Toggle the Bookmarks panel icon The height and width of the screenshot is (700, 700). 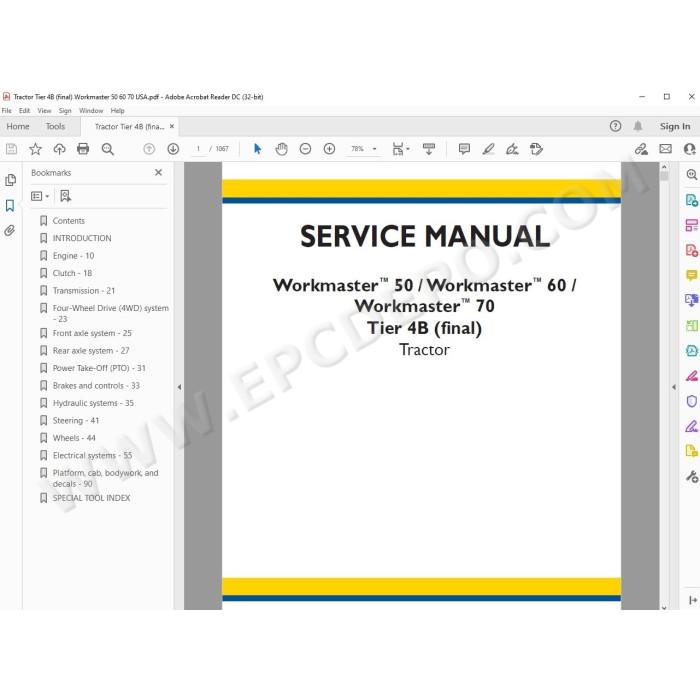tap(10, 205)
